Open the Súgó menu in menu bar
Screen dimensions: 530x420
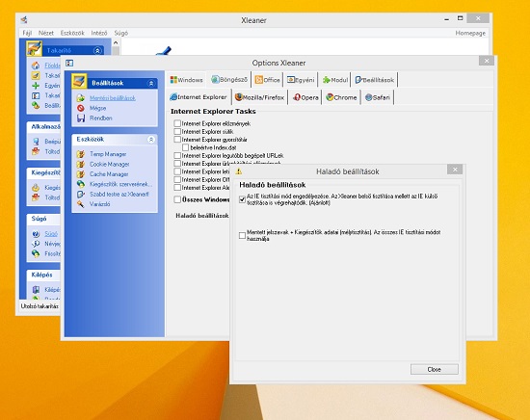pyautogui.click(x=120, y=33)
